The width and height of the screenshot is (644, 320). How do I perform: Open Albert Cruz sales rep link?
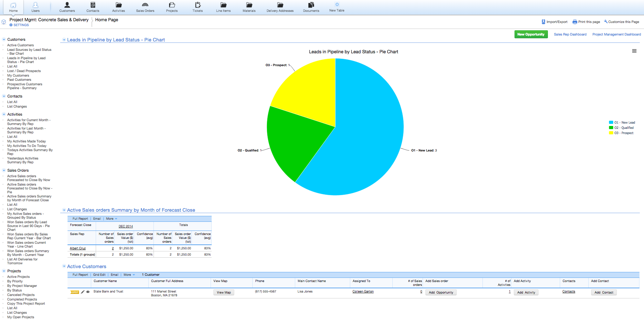78,248
